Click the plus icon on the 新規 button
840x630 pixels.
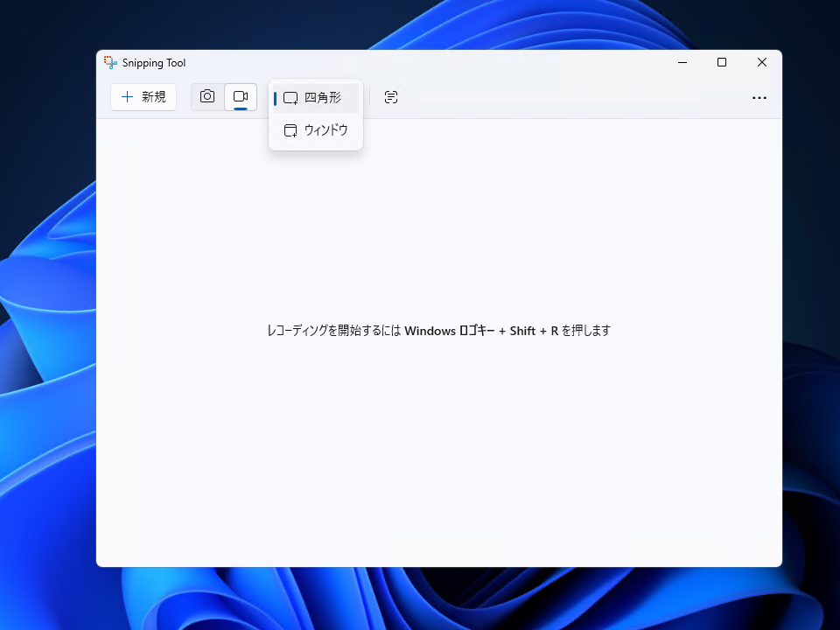click(127, 97)
